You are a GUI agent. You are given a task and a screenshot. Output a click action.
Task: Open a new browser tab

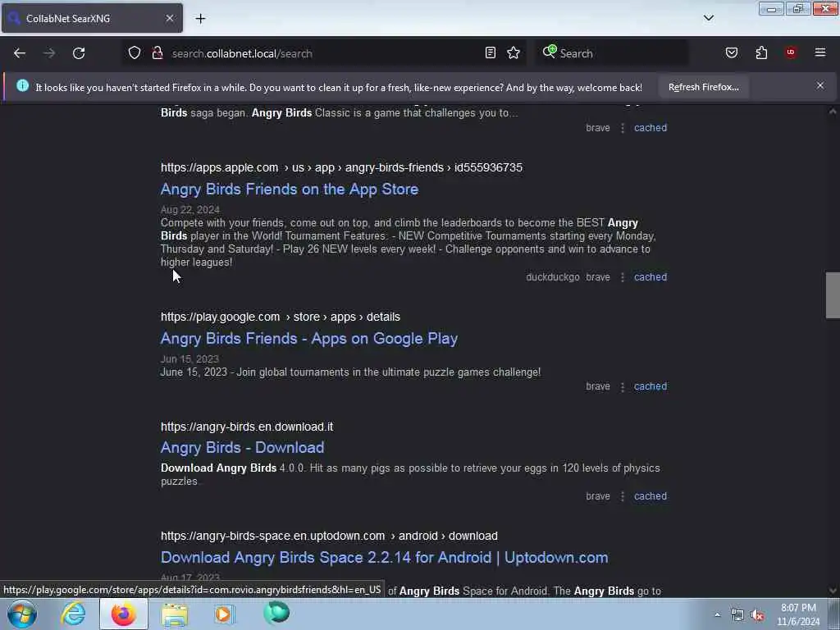(x=200, y=19)
